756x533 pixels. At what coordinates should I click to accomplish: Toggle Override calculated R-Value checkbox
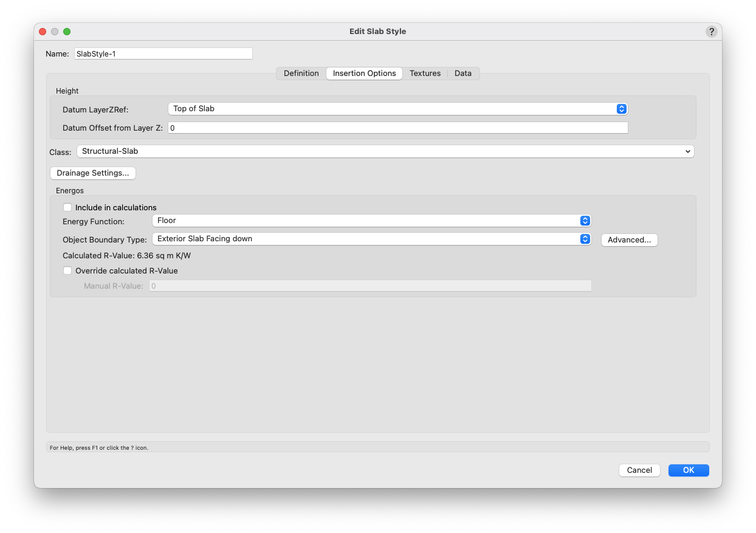click(x=67, y=270)
